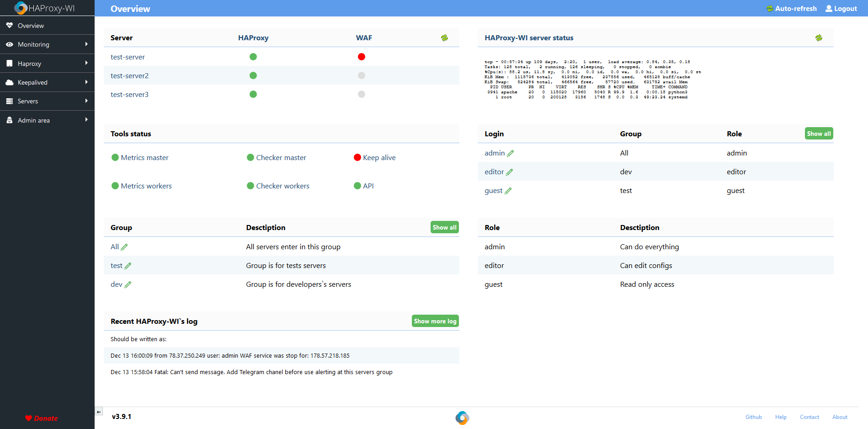Click the Show more log button
The height and width of the screenshot is (429, 868).
[x=435, y=321]
